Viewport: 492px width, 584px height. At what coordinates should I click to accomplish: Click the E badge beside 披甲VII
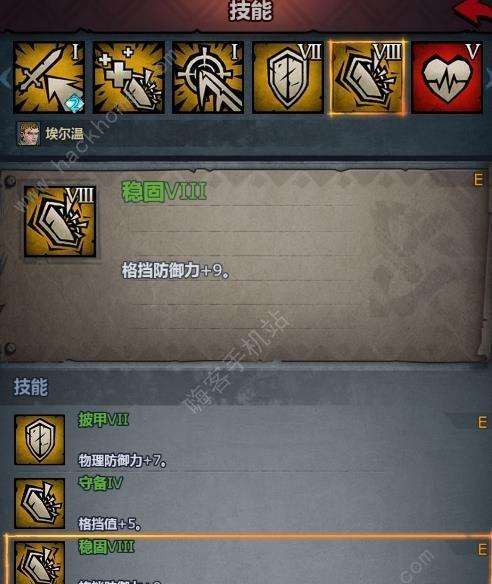coord(482,422)
